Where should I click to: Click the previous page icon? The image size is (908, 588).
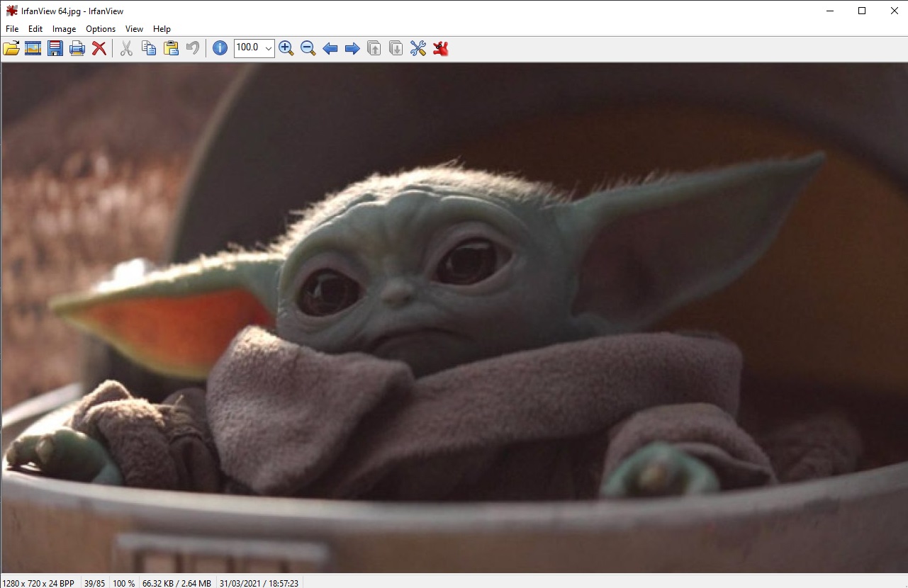click(374, 48)
